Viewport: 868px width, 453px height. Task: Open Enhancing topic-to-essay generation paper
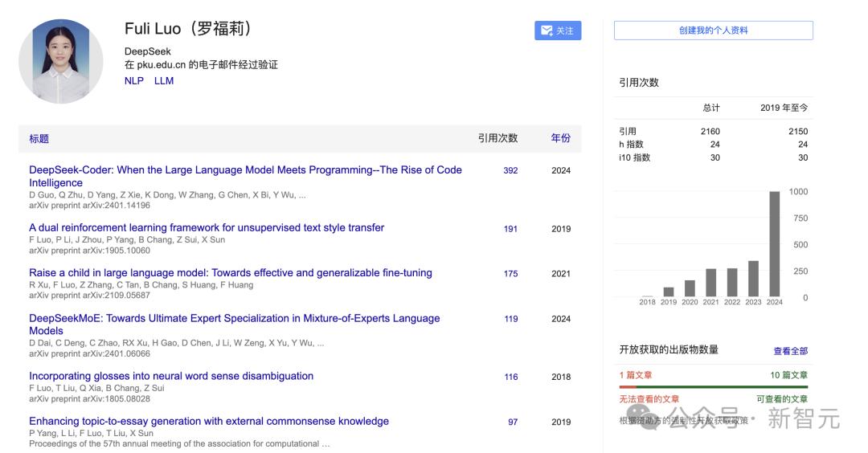(209, 422)
